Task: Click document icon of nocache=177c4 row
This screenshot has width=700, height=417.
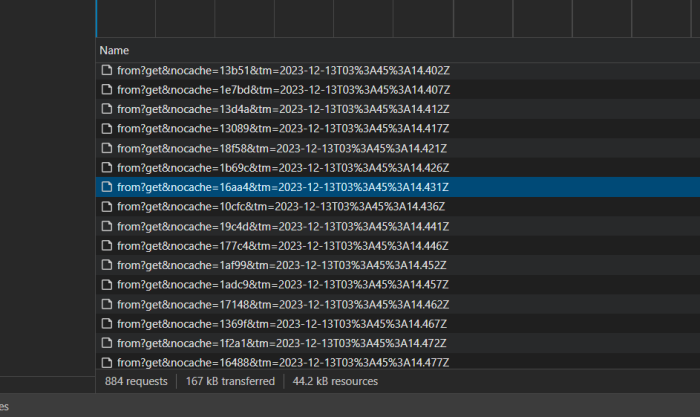Action: pyautogui.click(x=107, y=246)
